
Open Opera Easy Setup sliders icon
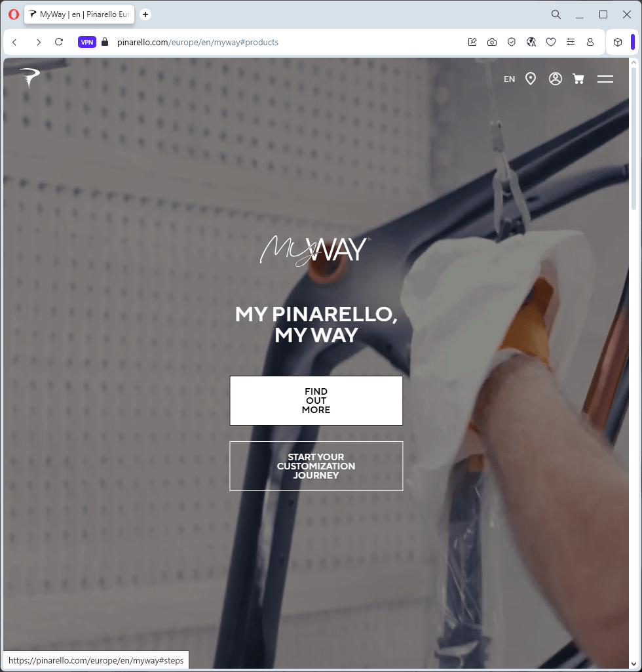click(571, 42)
